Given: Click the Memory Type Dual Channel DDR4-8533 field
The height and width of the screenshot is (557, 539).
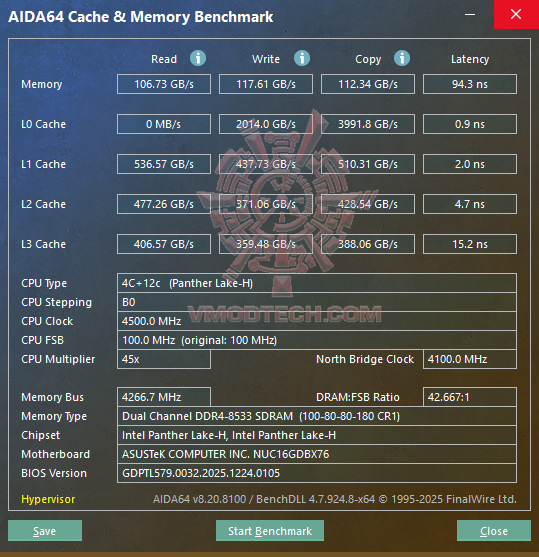Looking at the screenshot, I should click(317, 416).
